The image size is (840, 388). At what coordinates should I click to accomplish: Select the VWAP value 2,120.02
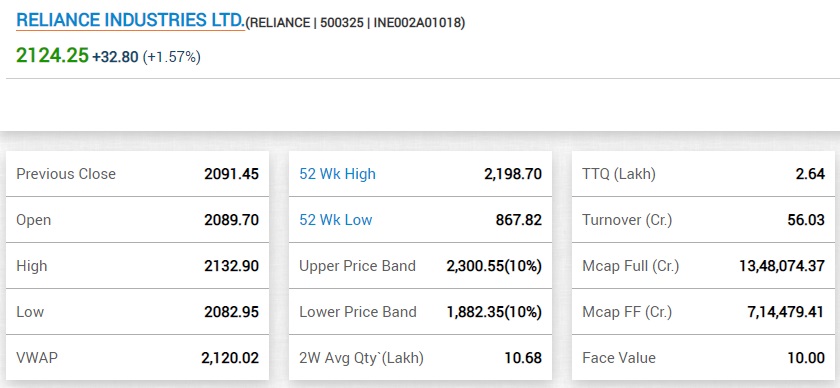[x=230, y=359]
